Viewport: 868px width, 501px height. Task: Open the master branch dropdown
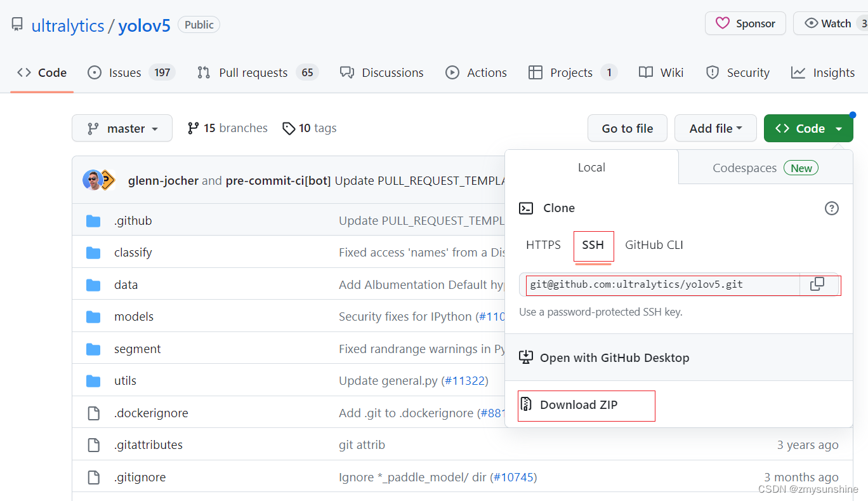[122, 128]
